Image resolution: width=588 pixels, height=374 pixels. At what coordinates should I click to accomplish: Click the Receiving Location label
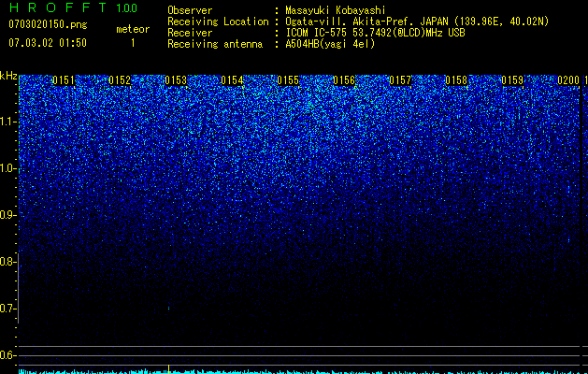click(x=218, y=22)
